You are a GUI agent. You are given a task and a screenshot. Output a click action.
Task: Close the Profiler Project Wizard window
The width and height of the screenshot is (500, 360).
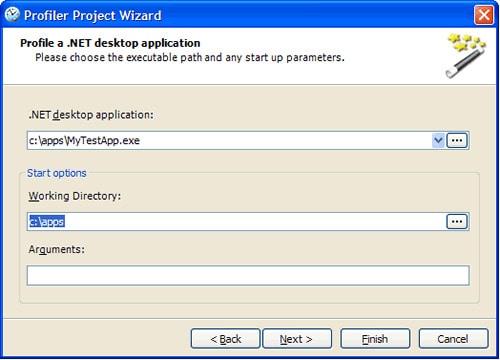(x=484, y=15)
